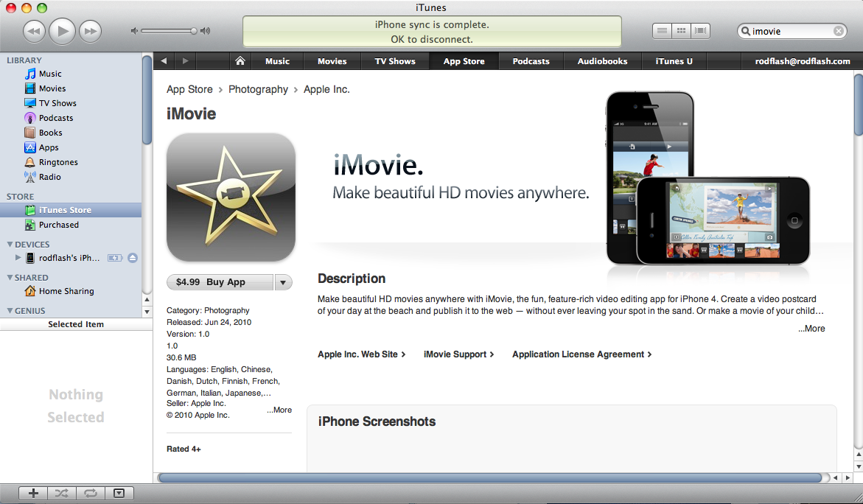
Task: Click the App Store breadcrumb link
Action: 189,89
